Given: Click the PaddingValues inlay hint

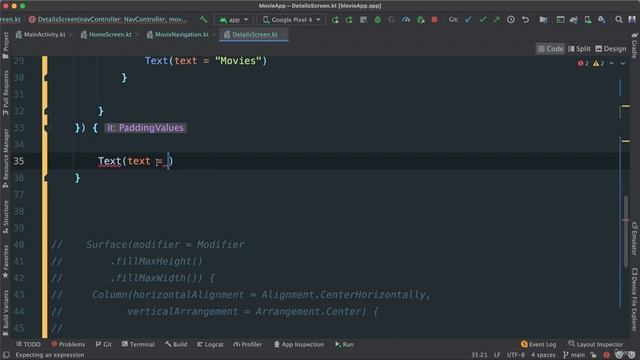Looking at the screenshot, I should 145,128.
